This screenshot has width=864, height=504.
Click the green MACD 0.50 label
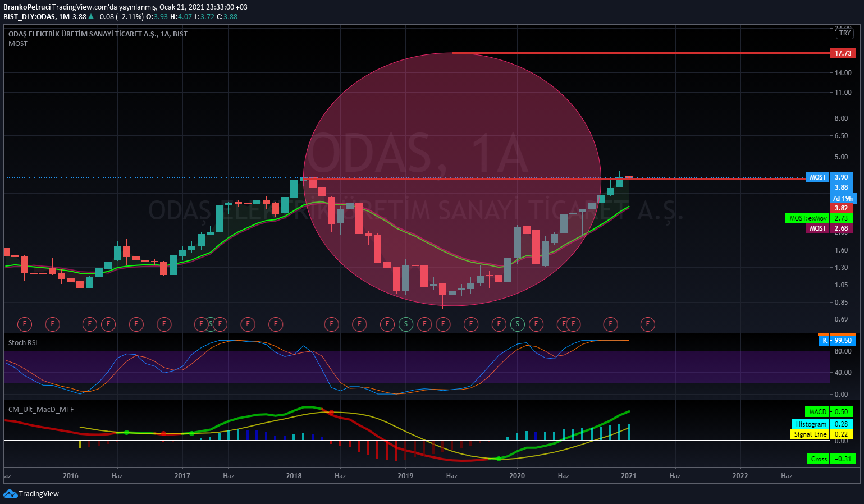[828, 412]
